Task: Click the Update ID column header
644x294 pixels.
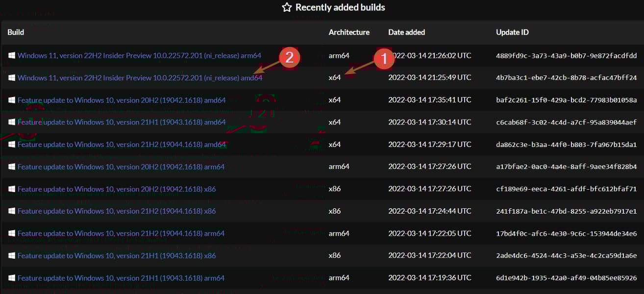Action: coord(512,32)
